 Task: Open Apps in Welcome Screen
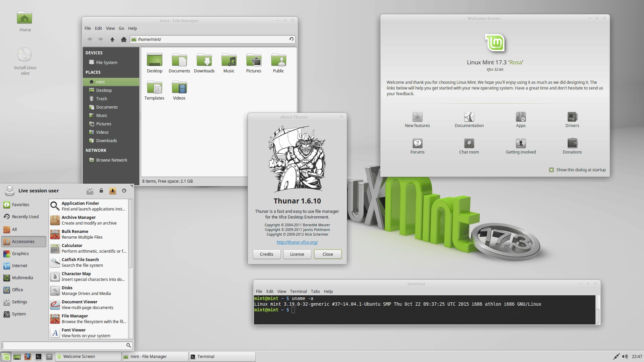click(x=521, y=120)
